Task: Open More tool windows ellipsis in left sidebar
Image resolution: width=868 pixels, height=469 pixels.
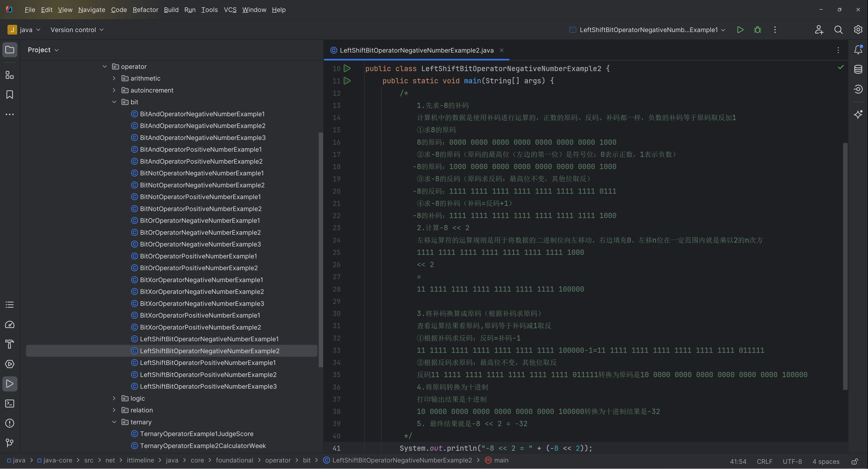Action: tap(10, 114)
